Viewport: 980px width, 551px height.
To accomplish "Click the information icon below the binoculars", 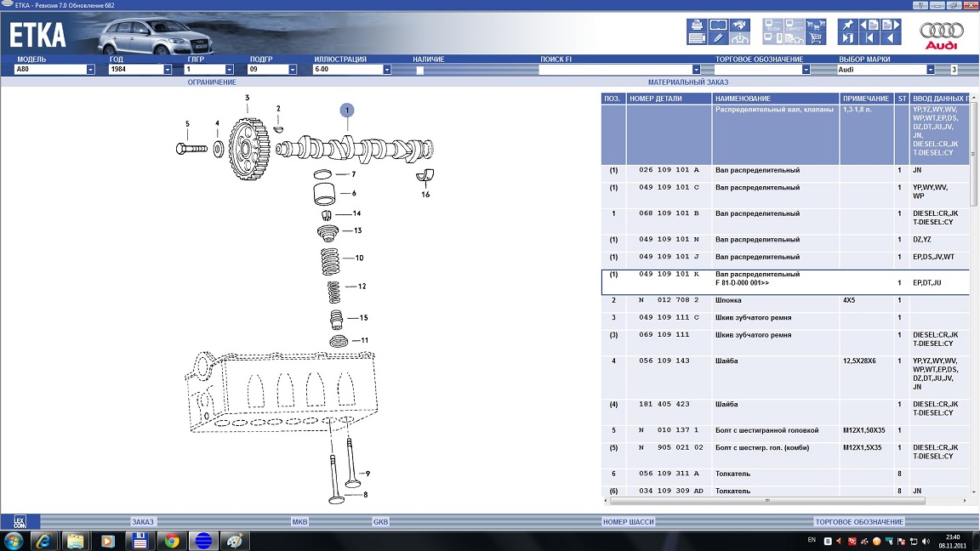I will point(740,38).
